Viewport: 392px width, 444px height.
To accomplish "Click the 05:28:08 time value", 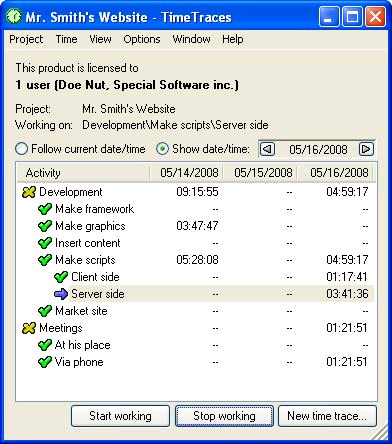I will [197, 260].
